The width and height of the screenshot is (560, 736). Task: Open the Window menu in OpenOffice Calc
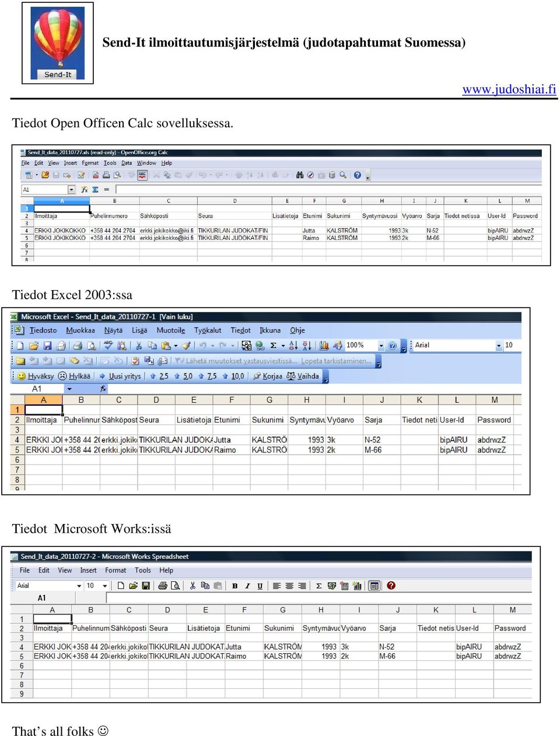pos(146,163)
